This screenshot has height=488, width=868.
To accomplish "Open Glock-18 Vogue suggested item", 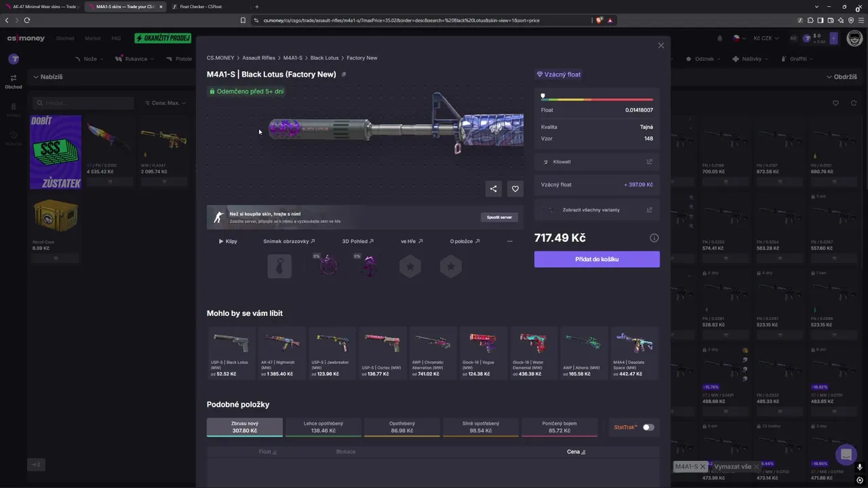I will pos(484,353).
